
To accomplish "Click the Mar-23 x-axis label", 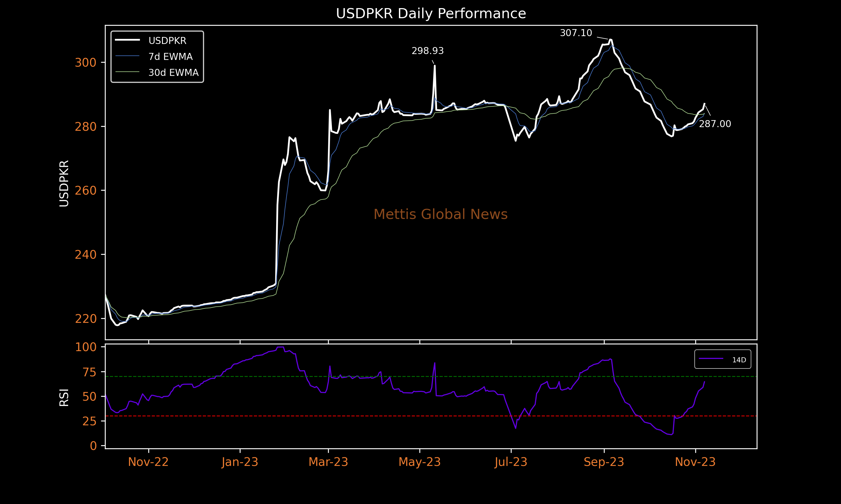I will [x=328, y=462].
